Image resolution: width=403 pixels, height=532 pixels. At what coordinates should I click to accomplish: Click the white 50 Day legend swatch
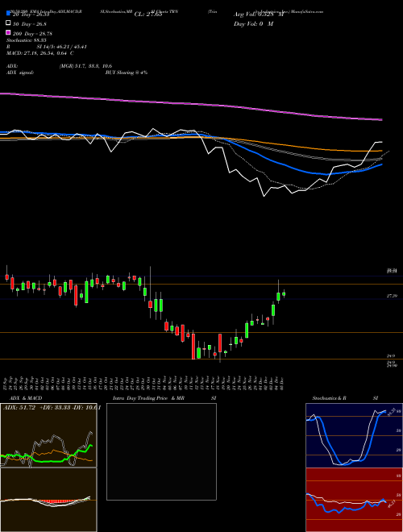8,23
